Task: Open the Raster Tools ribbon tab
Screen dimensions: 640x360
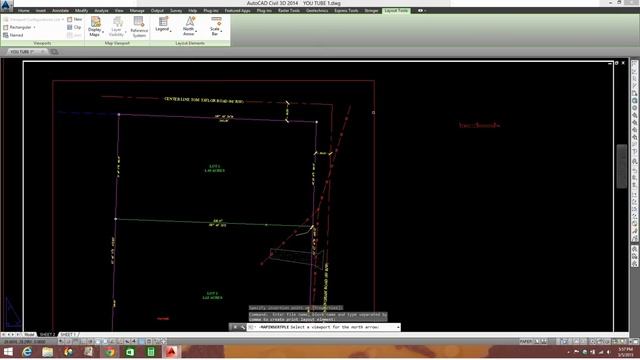Action: tap(289, 11)
